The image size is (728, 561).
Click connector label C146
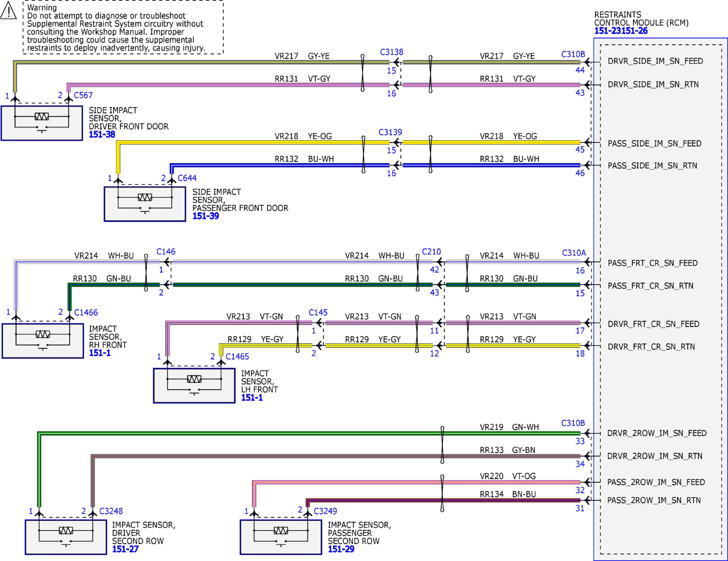click(x=166, y=252)
